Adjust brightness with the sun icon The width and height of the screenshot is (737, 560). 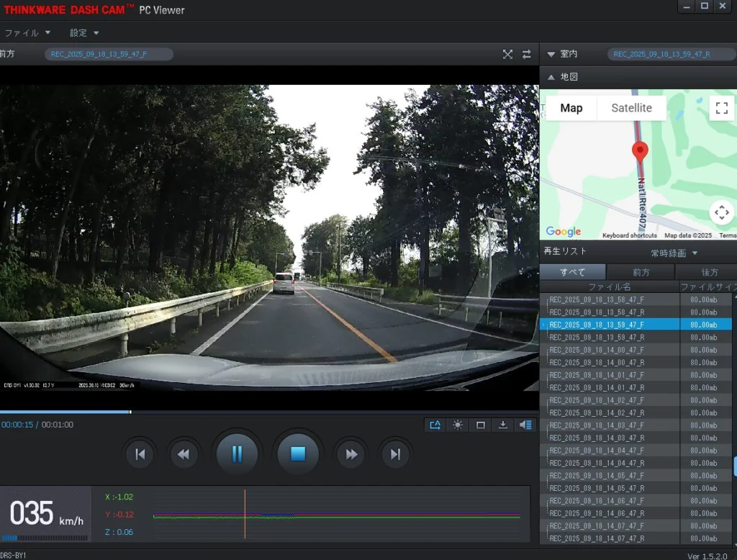point(458,425)
